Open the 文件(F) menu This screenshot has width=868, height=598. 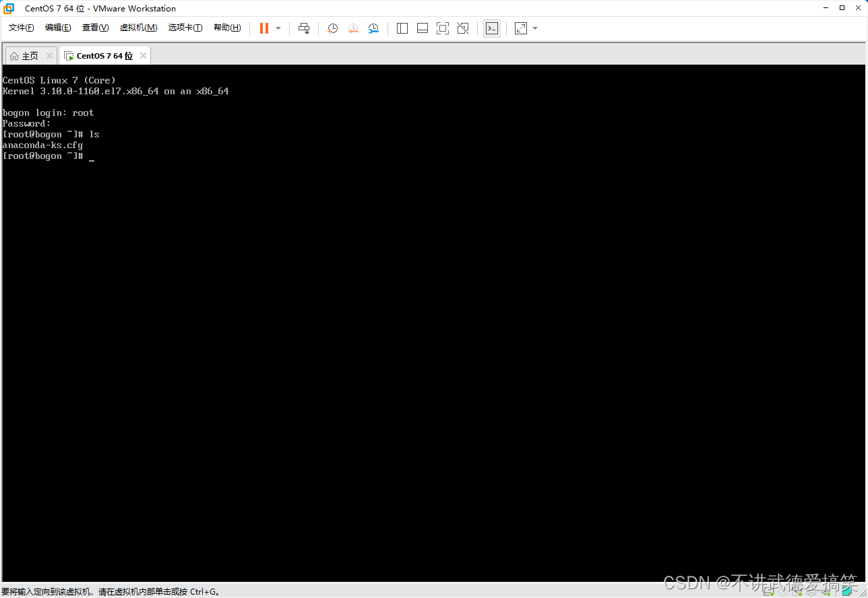click(21, 28)
